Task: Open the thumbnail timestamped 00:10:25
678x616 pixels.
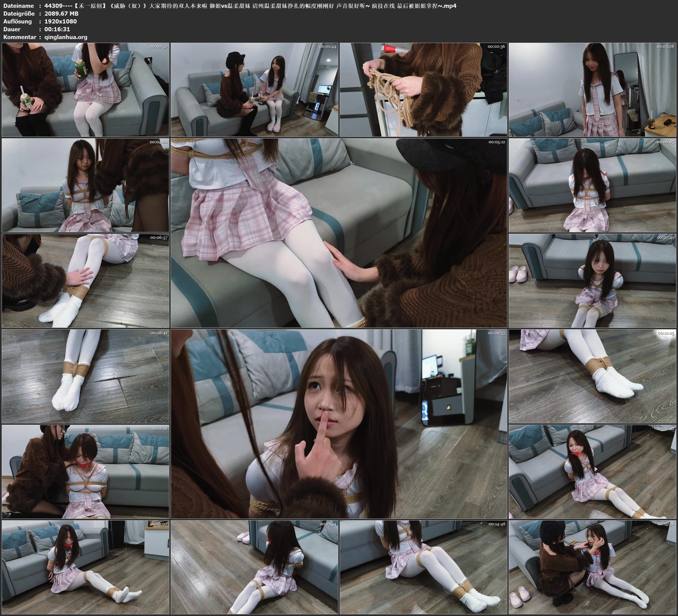Action: tap(592, 376)
